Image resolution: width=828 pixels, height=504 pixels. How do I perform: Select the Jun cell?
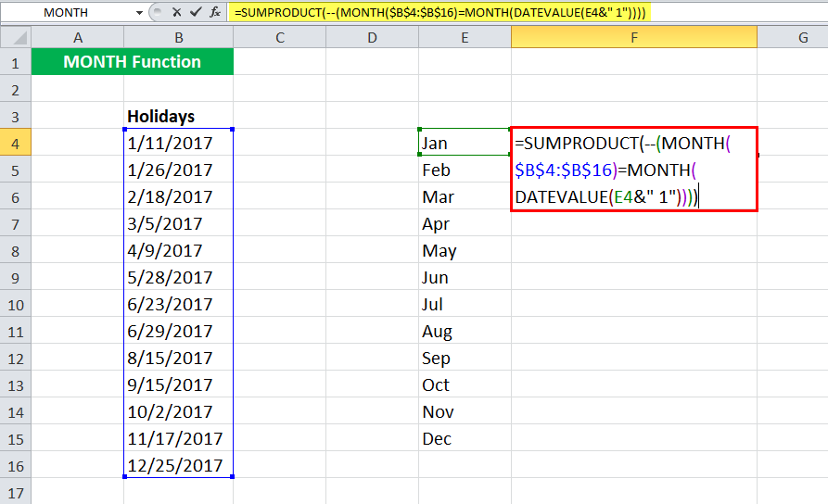465,277
